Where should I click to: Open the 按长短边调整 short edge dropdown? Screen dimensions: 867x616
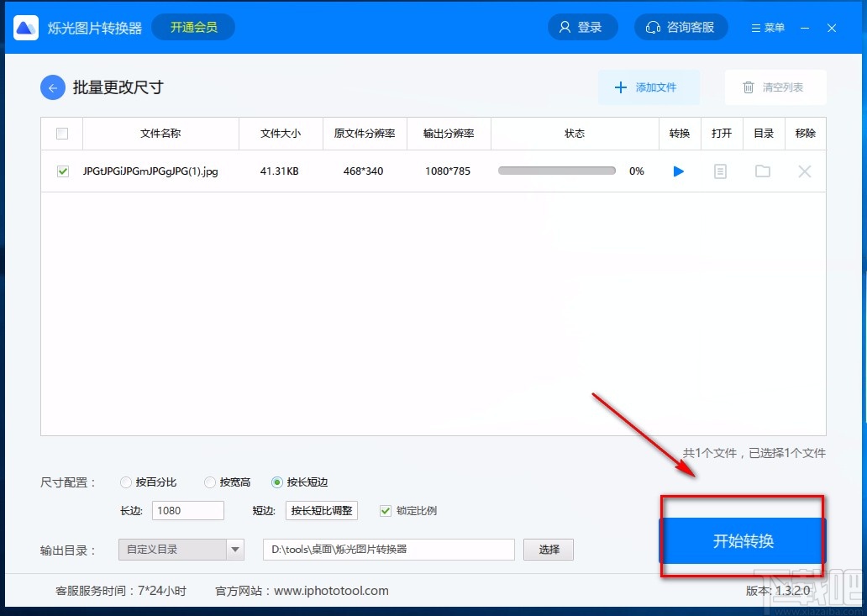pos(321,510)
